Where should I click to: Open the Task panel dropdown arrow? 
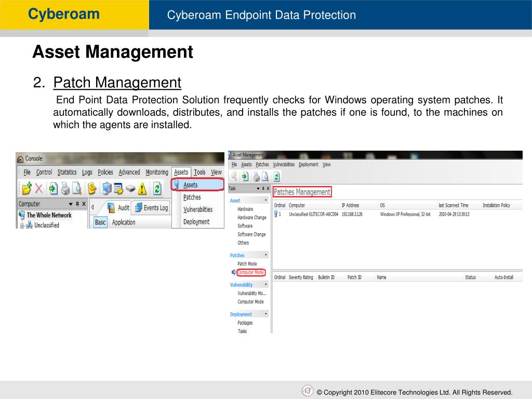coord(258,188)
